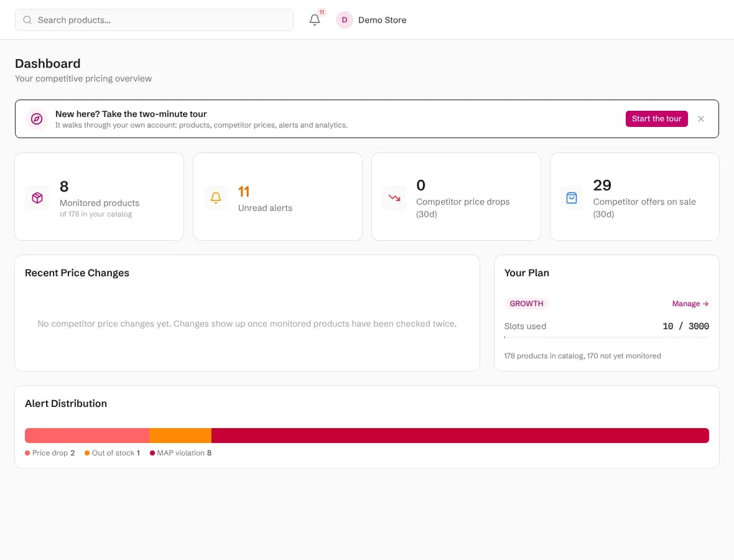734x560 pixels.
Task: Click the Dashboard page title
Action: click(48, 63)
